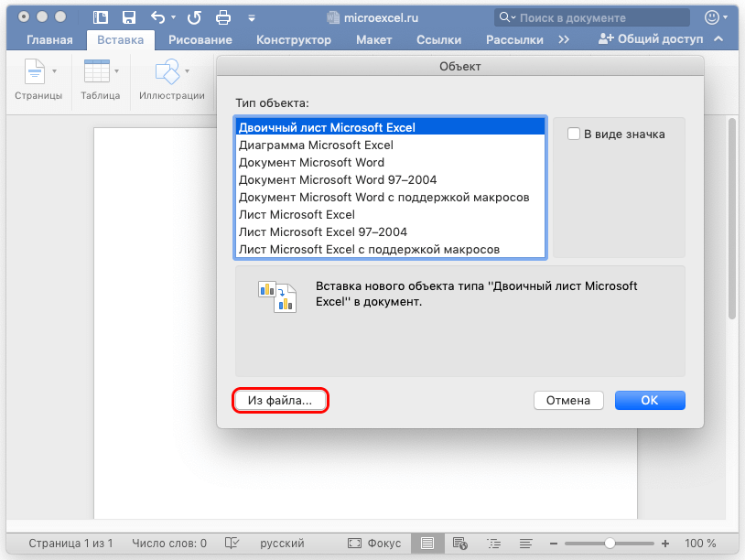
Task: Click the 100 % zoom level
Action: coord(700,543)
